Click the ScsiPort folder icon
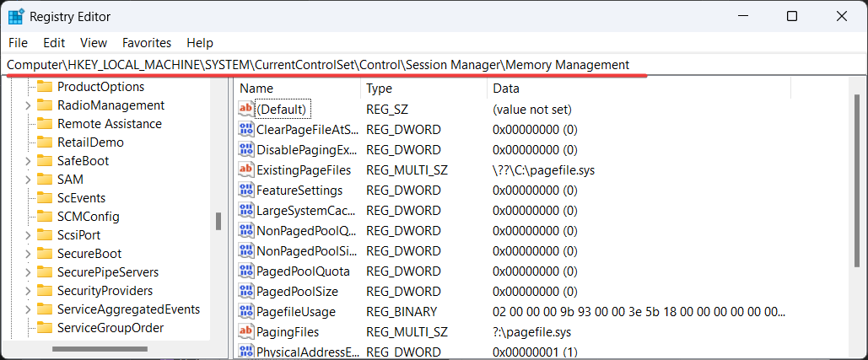This screenshot has height=360, width=868. click(x=44, y=235)
